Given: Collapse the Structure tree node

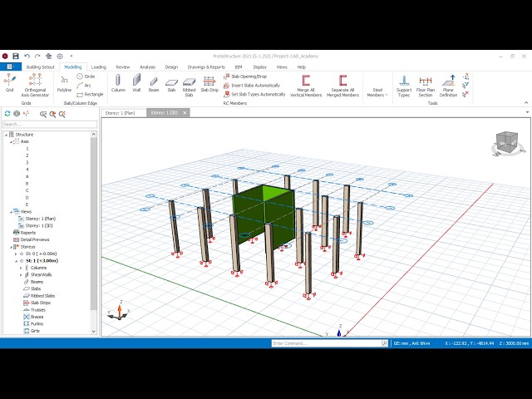Looking at the screenshot, I should 6,135.
